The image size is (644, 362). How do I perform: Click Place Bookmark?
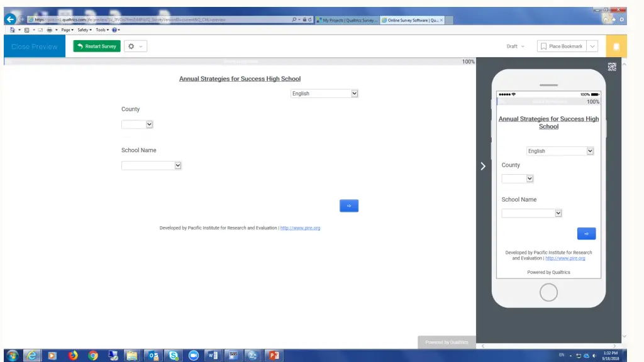pos(562,47)
